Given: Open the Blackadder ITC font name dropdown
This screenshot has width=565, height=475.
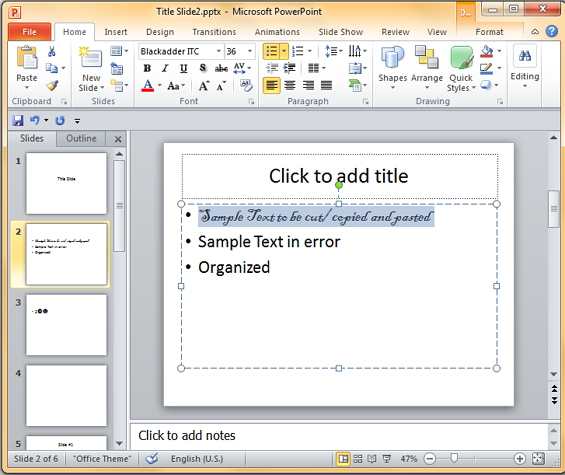Looking at the screenshot, I should tap(218, 51).
